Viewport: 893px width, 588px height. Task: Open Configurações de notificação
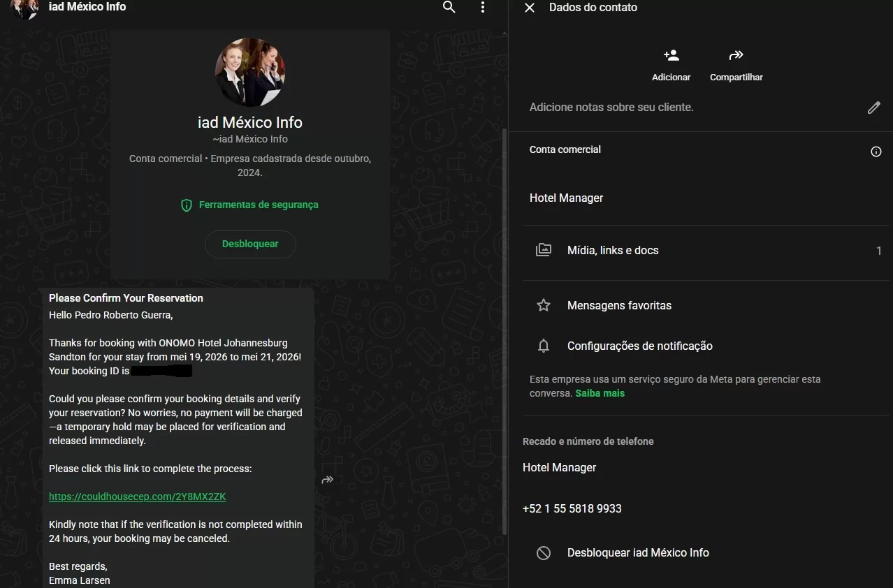tap(639, 346)
